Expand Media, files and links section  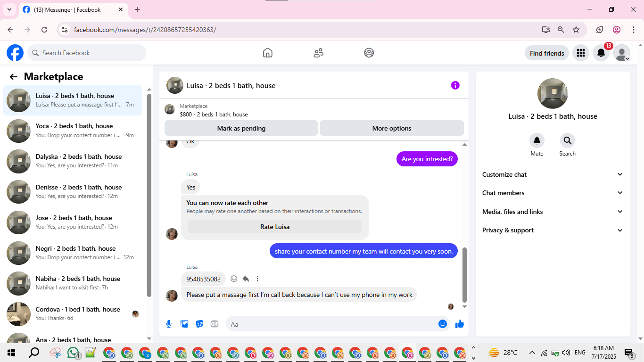pos(553,212)
